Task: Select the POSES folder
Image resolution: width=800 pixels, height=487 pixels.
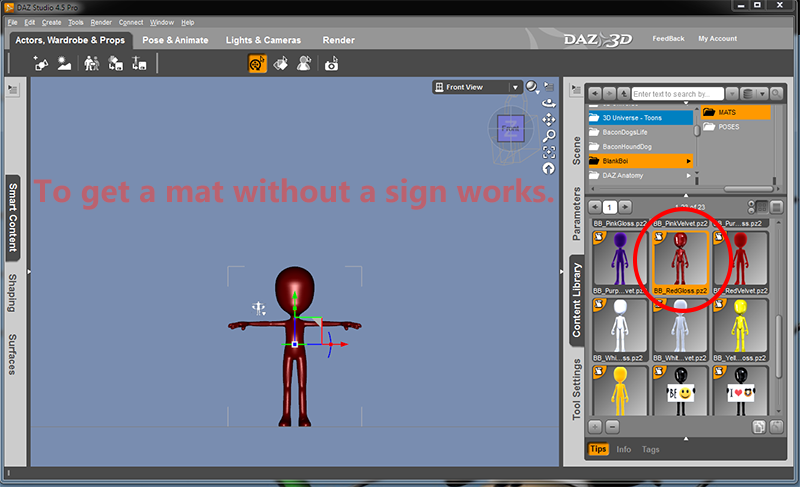Action: 736,126
